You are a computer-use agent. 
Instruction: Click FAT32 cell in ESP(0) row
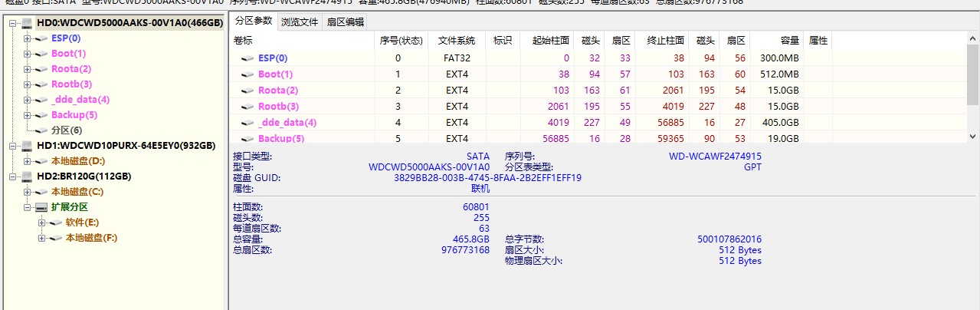(457, 58)
